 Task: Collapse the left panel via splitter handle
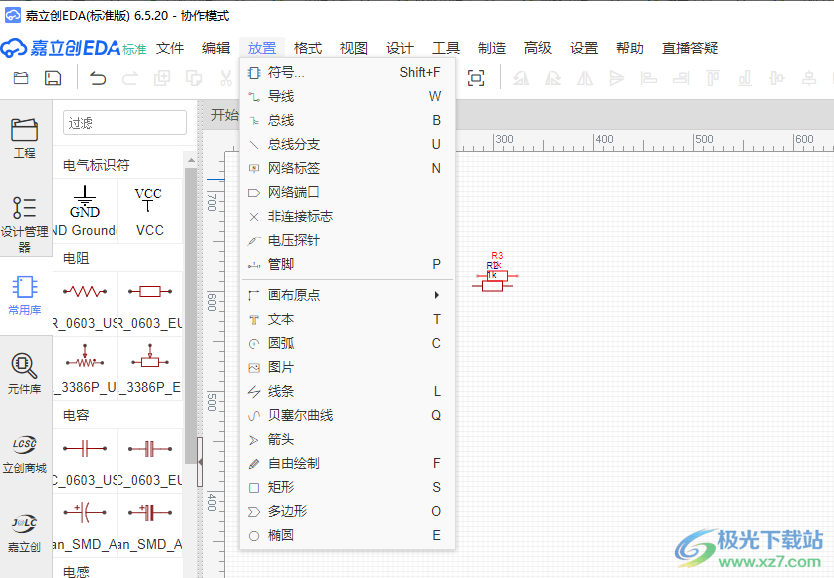(x=200, y=462)
